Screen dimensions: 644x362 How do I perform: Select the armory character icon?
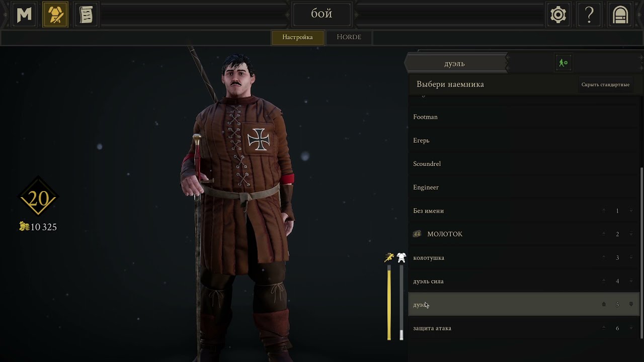click(x=55, y=15)
